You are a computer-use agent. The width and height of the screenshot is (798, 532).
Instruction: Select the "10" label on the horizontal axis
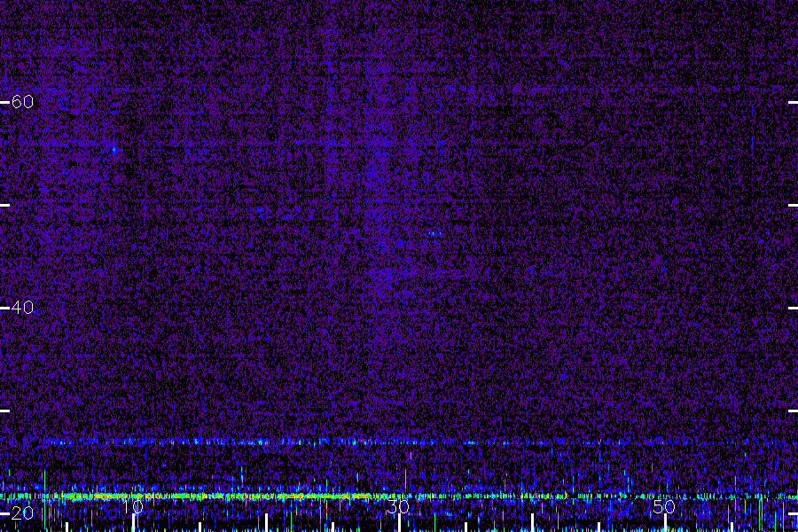(x=132, y=506)
